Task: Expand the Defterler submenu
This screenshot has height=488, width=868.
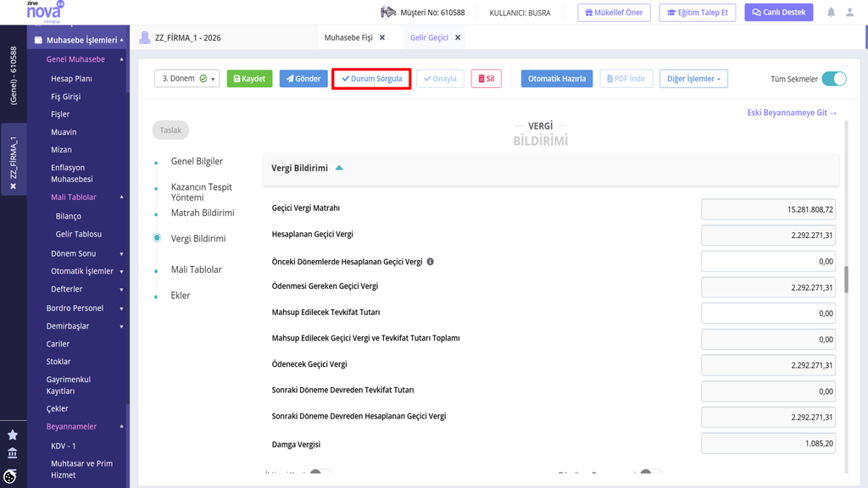Action: pos(121,290)
